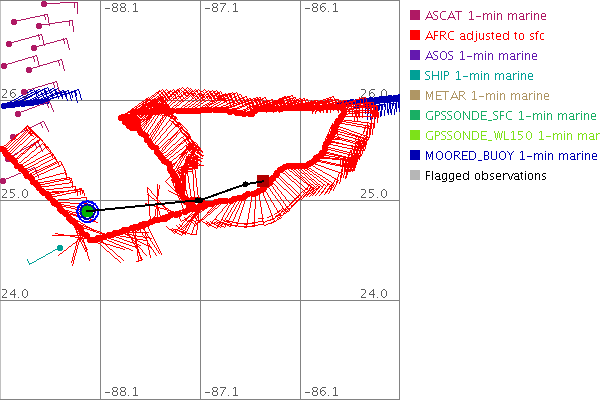Viewport: 600px width, 400px height.
Task: Click the gray Flagged observations swatch
Action: tap(415, 176)
